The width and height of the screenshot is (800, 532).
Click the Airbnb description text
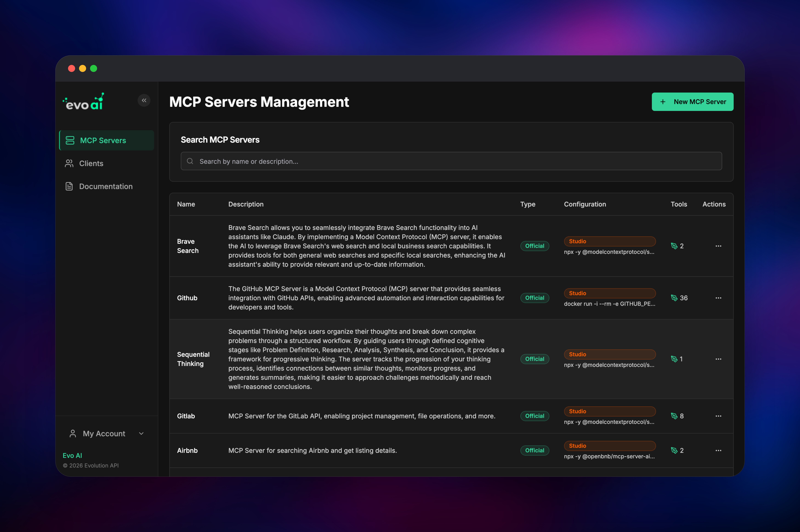tap(313, 451)
